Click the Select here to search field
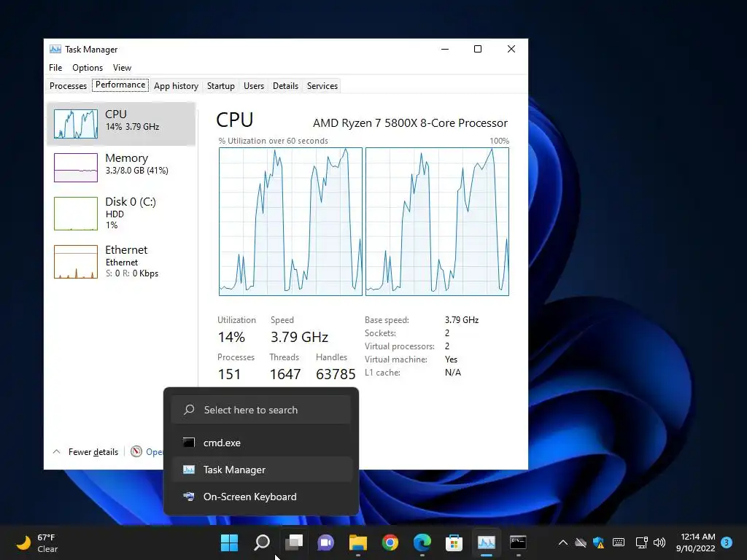747x560 pixels. 261,410
